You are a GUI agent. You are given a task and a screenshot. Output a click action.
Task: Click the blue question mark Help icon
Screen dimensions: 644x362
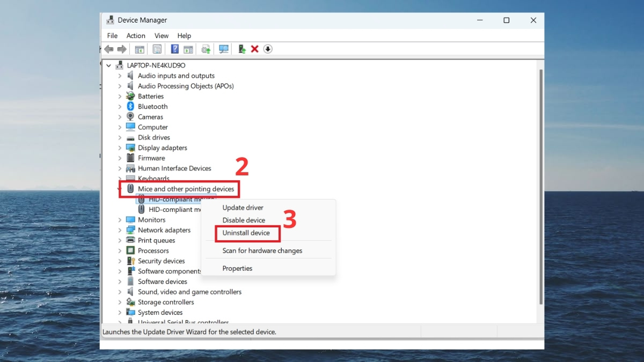(x=174, y=49)
